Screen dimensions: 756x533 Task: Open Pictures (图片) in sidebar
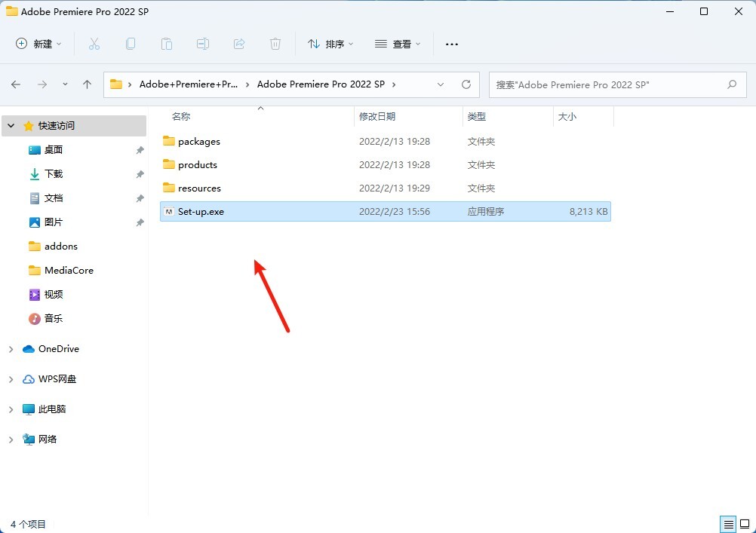click(54, 222)
